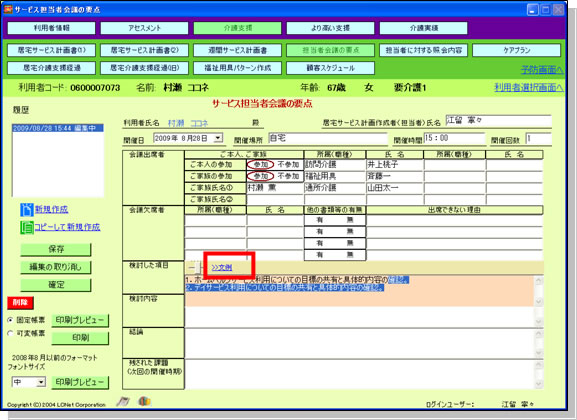
Task: Select history entry 2009/08/28 15:44 編集中
Action: (x=58, y=128)
